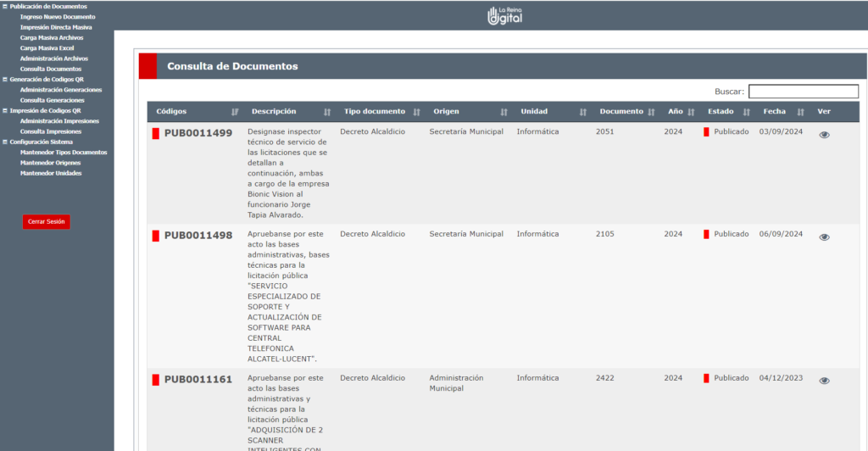Sort by Descripción column sort icon
Image resolution: width=868 pixels, height=451 pixels.
click(x=327, y=112)
